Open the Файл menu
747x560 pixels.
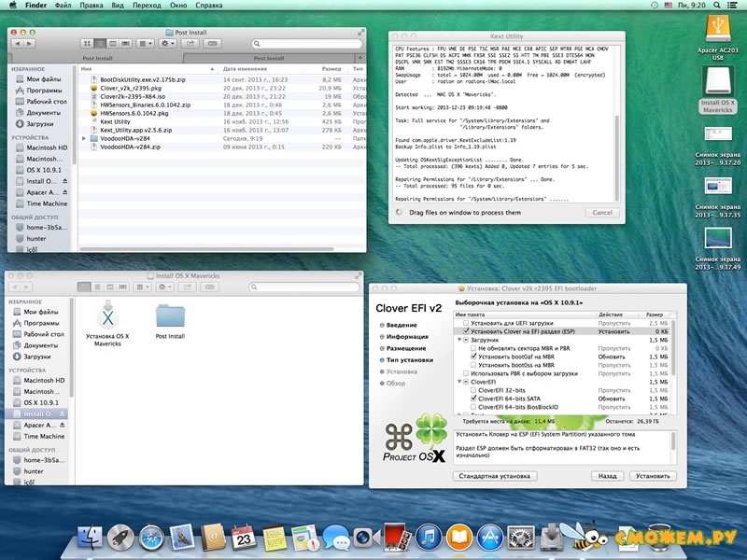(63, 6)
